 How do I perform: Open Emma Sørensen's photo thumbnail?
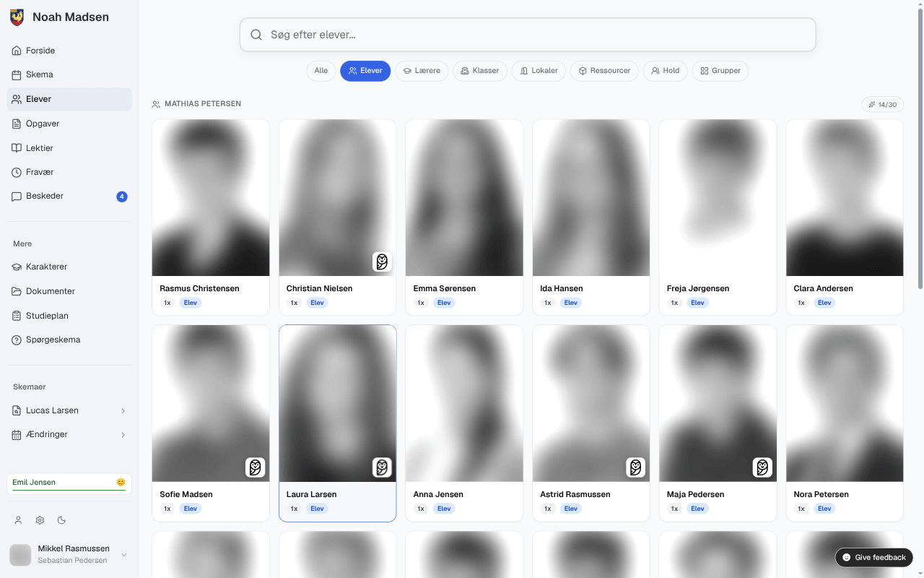coord(464,198)
